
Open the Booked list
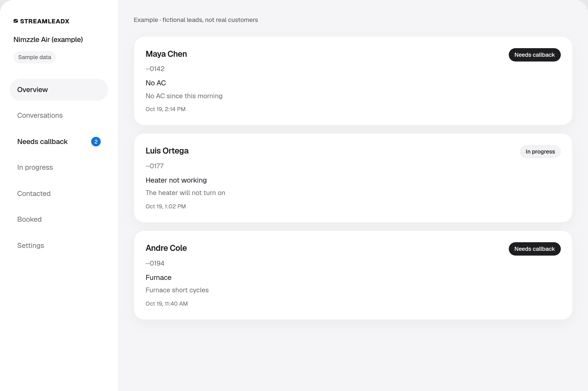tap(59, 219)
